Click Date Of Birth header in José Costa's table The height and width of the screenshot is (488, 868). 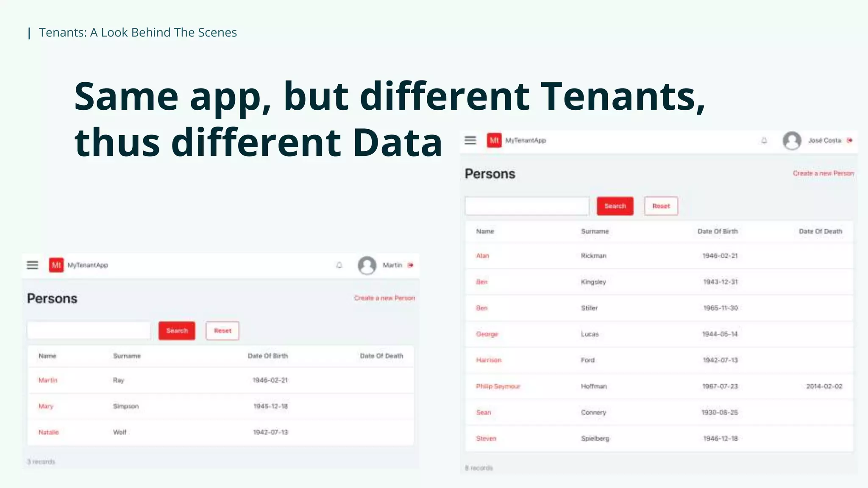(x=718, y=231)
